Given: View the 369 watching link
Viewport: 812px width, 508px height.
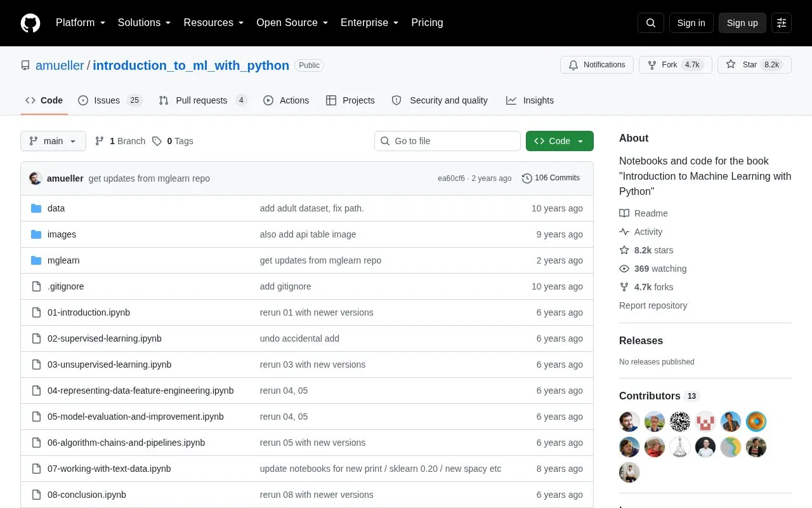Looking at the screenshot, I should tap(653, 269).
